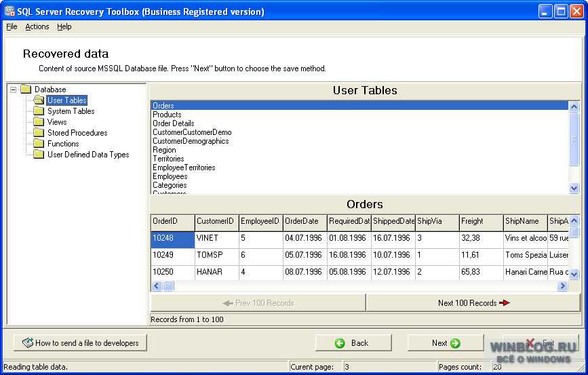
Task: Click the ShipName column header
Action: click(526, 222)
